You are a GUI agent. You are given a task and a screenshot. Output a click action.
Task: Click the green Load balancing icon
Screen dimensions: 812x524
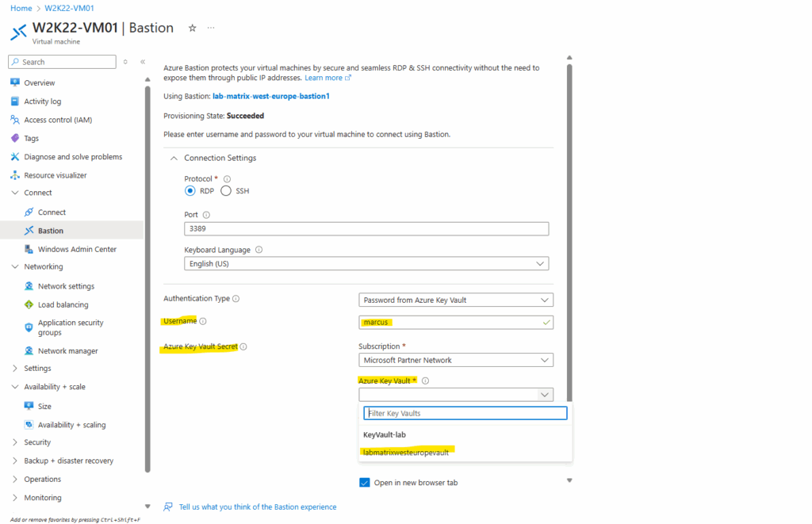tap(29, 304)
